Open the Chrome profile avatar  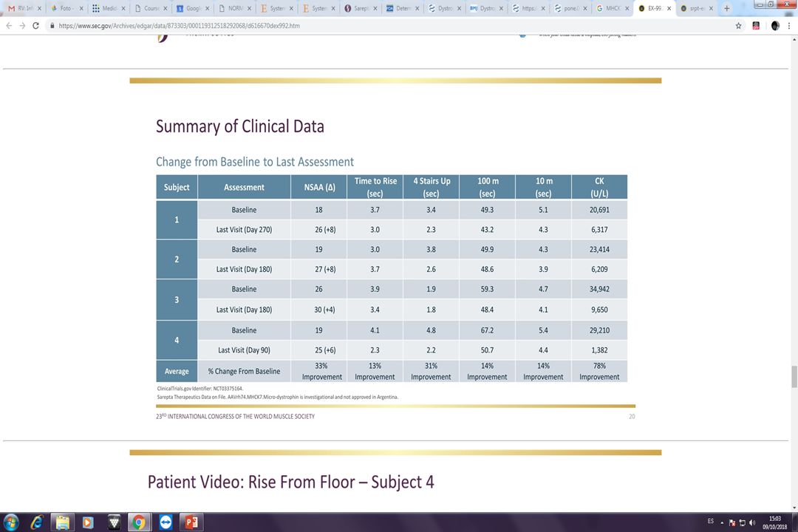point(775,25)
